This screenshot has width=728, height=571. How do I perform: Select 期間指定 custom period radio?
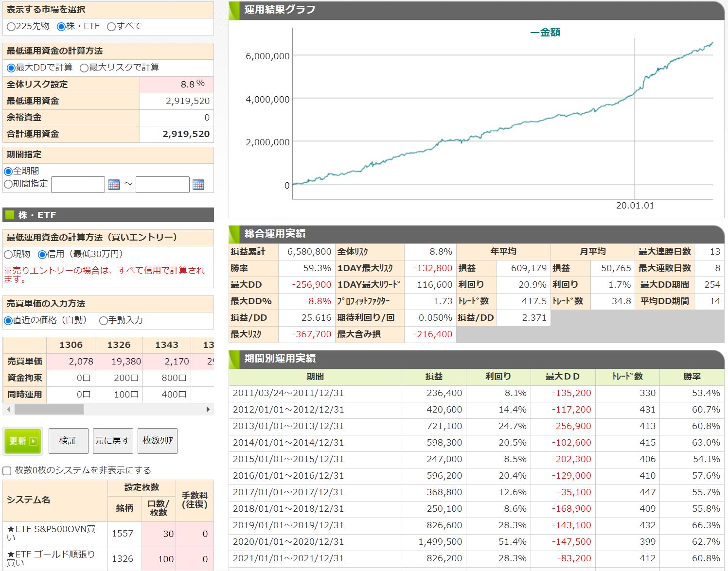[8, 184]
